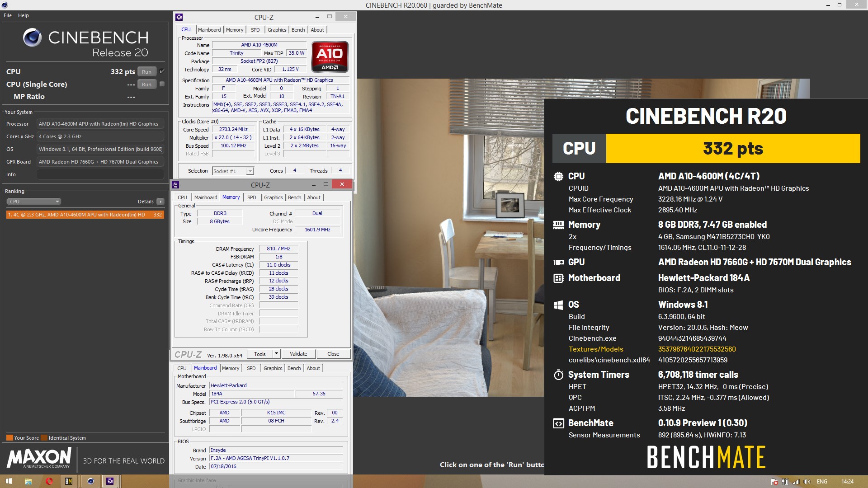Click the Details label in Ranking
868x488 pixels.
[146, 202]
